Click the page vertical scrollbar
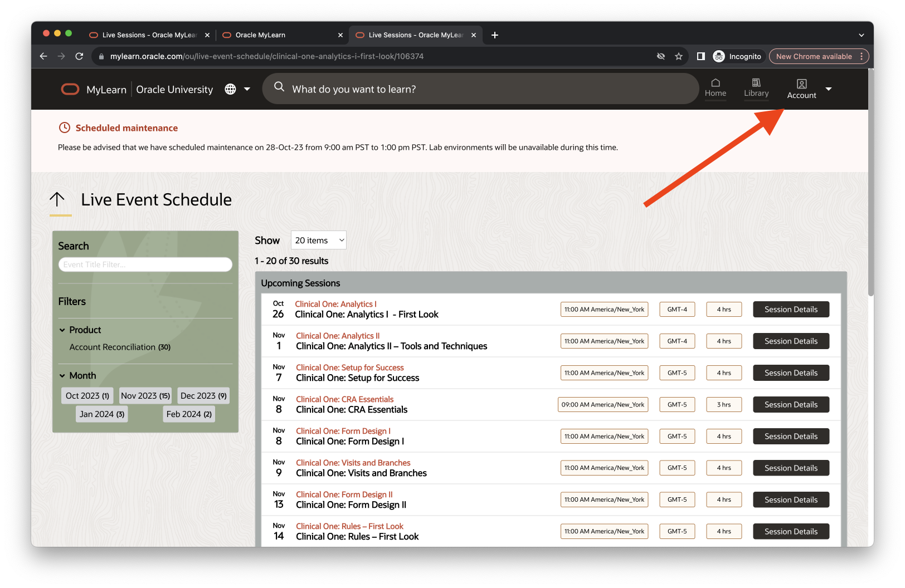The width and height of the screenshot is (905, 588). (x=870, y=184)
